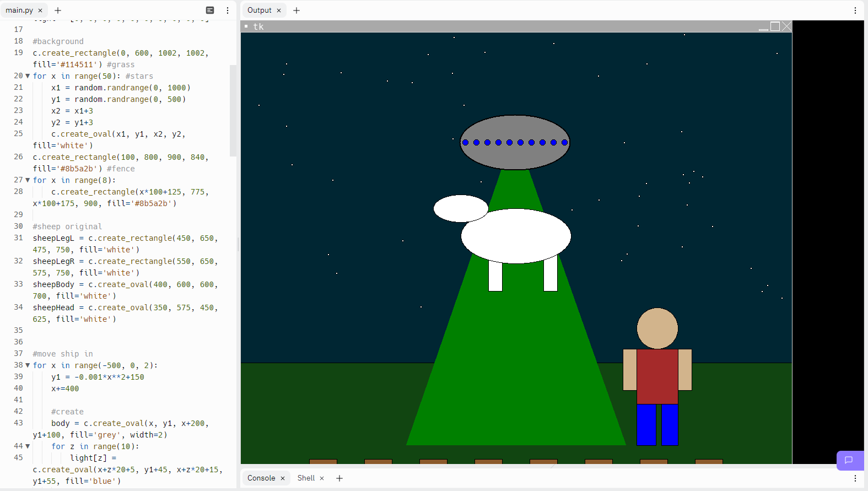Collapse the fence for loop on line 27
This screenshot has width=868, height=491.
(28, 180)
